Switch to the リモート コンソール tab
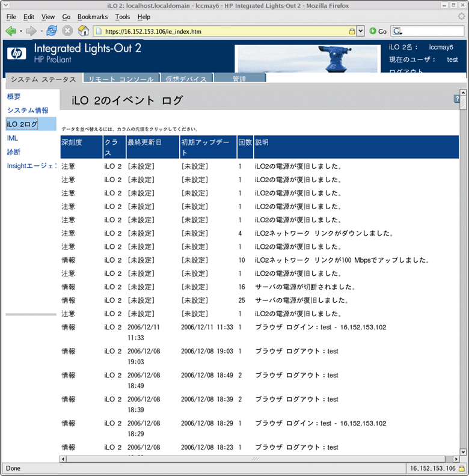The image size is (469, 476). click(x=121, y=79)
